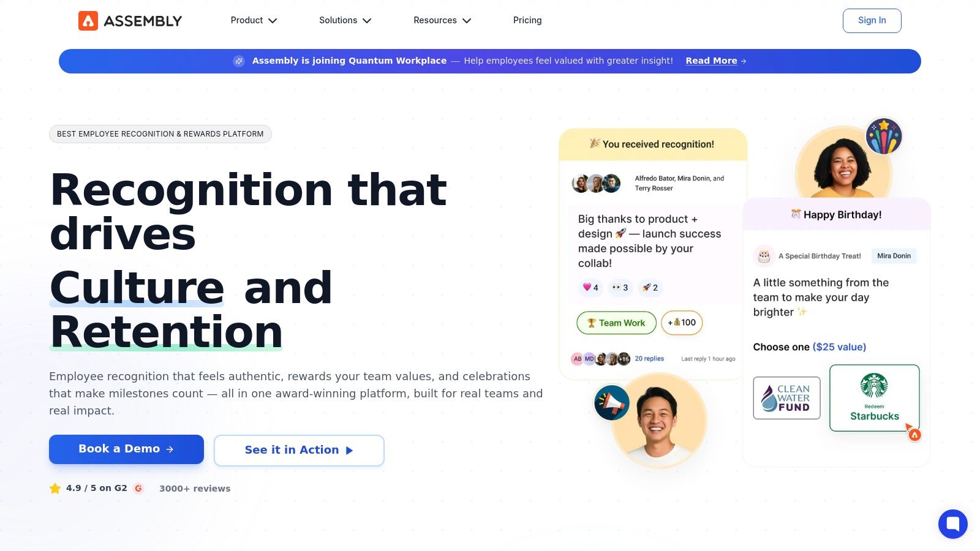Click the See it in Action button

pos(299,451)
